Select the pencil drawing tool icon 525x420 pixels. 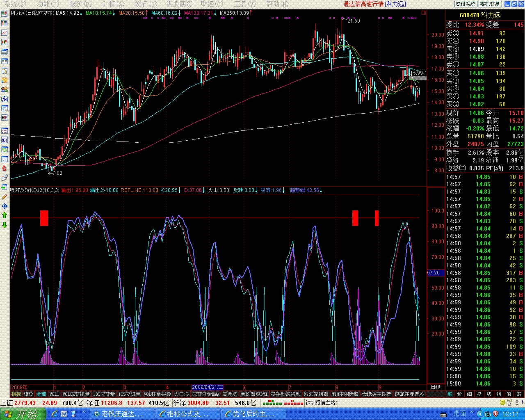tap(5, 196)
